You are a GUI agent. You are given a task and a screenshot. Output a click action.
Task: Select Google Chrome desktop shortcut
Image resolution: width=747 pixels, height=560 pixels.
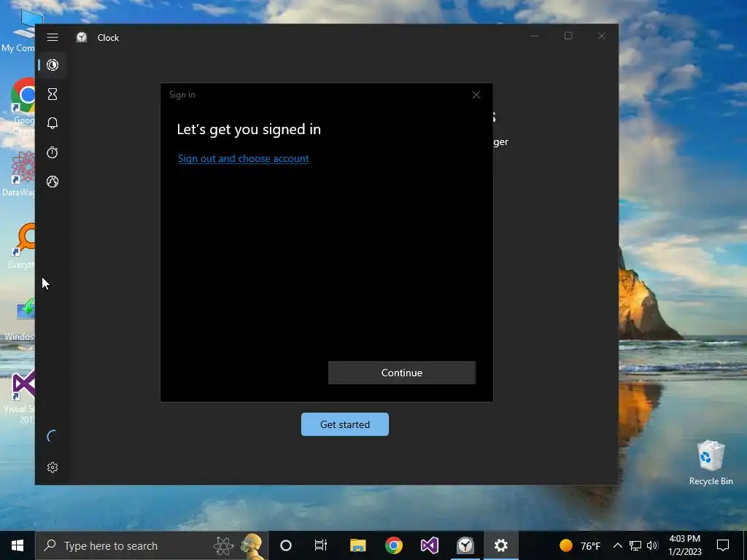click(x=23, y=106)
